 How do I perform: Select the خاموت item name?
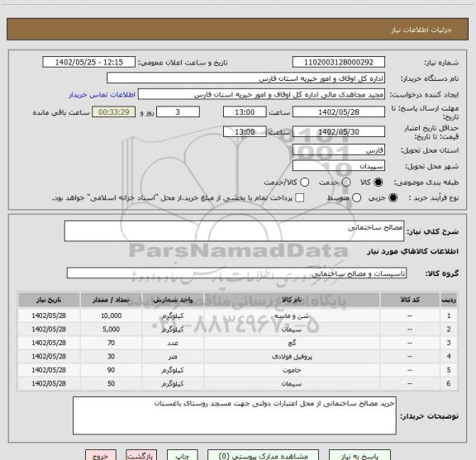coord(292,370)
